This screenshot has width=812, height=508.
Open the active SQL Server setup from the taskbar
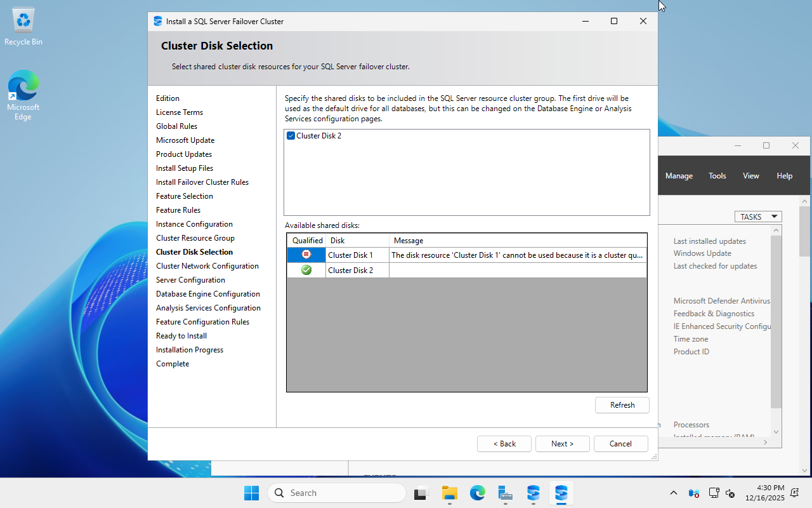click(x=561, y=493)
